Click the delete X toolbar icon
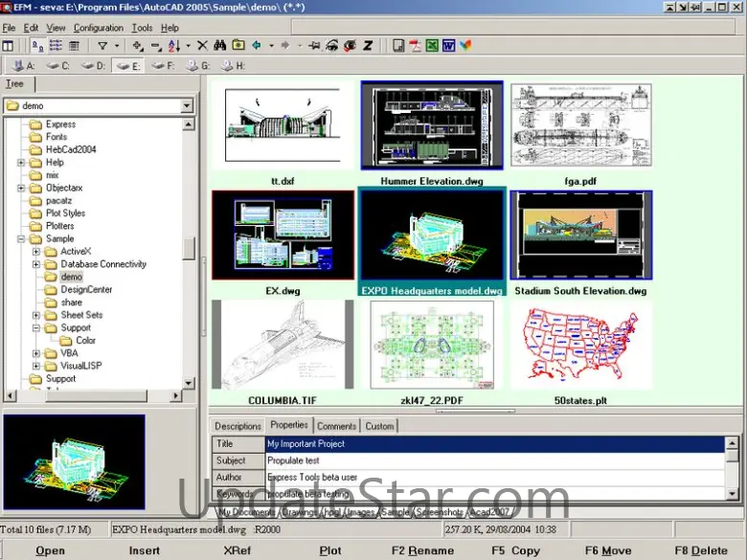747x560 pixels. [x=202, y=46]
